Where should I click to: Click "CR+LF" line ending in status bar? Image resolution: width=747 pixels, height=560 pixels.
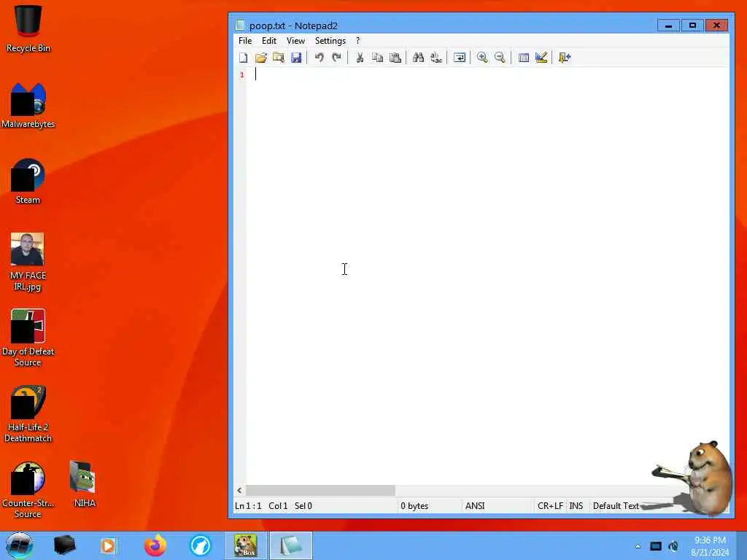(550, 506)
